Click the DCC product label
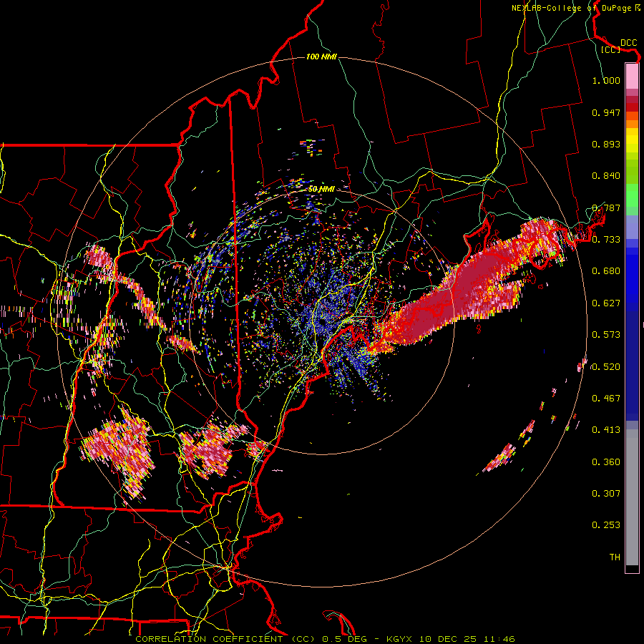Image resolution: width=644 pixels, height=644 pixels. [628, 43]
